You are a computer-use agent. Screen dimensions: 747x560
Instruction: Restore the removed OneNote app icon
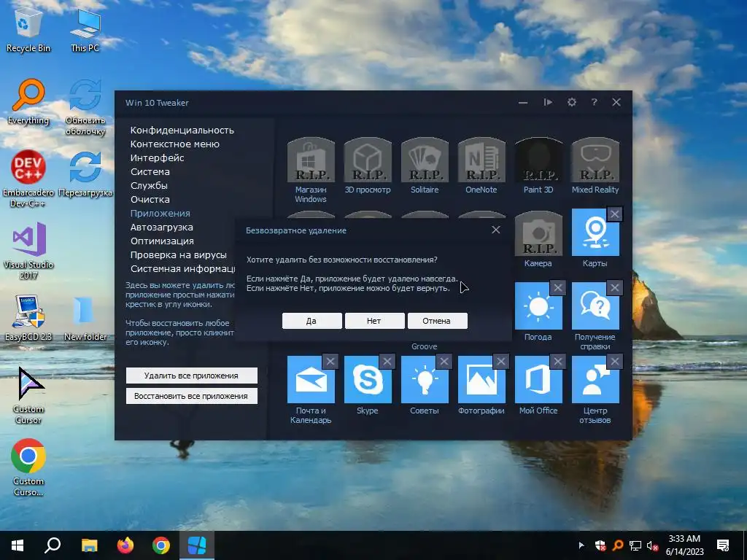[x=481, y=160]
